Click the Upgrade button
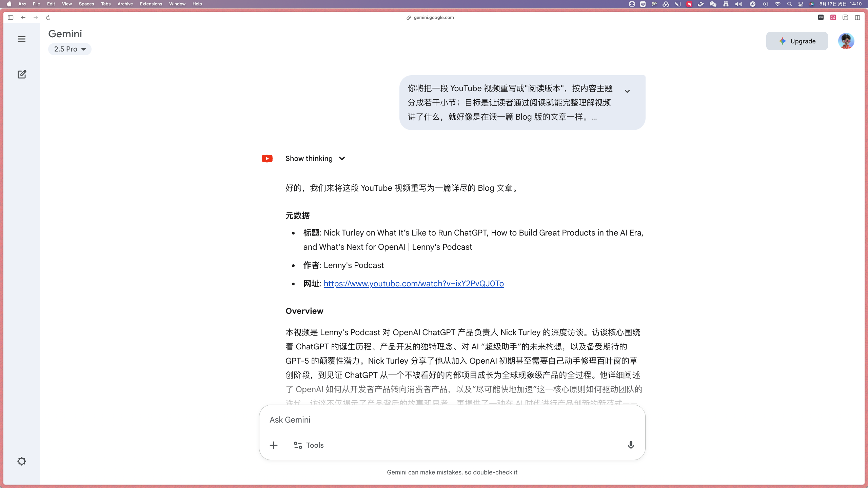Image resolution: width=868 pixels, height=488 pixels. click(x=797, y=41)
